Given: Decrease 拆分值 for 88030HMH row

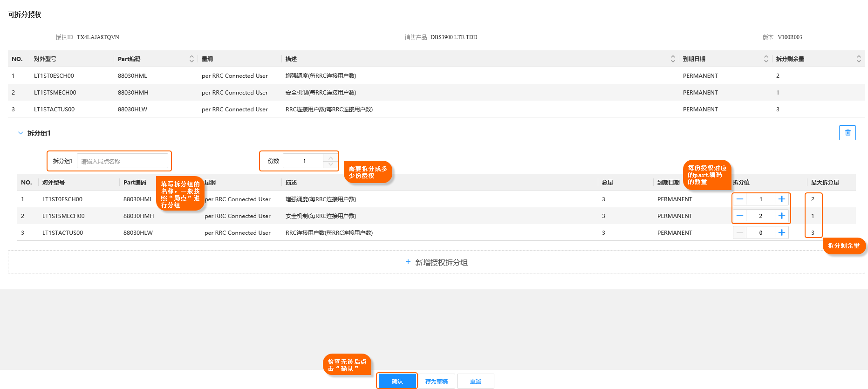Looking at the screenshot, I should coord(740,216).
